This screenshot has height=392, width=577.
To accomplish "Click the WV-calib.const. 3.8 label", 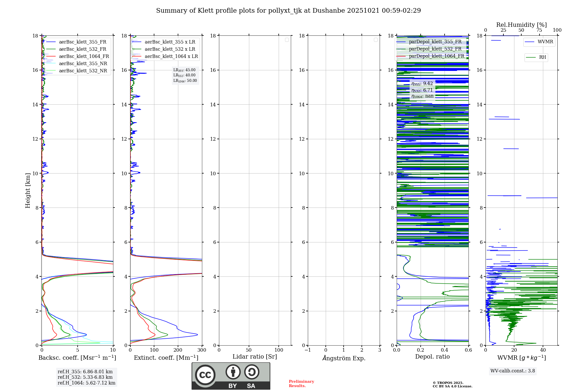I will click(x=512, y=371).
